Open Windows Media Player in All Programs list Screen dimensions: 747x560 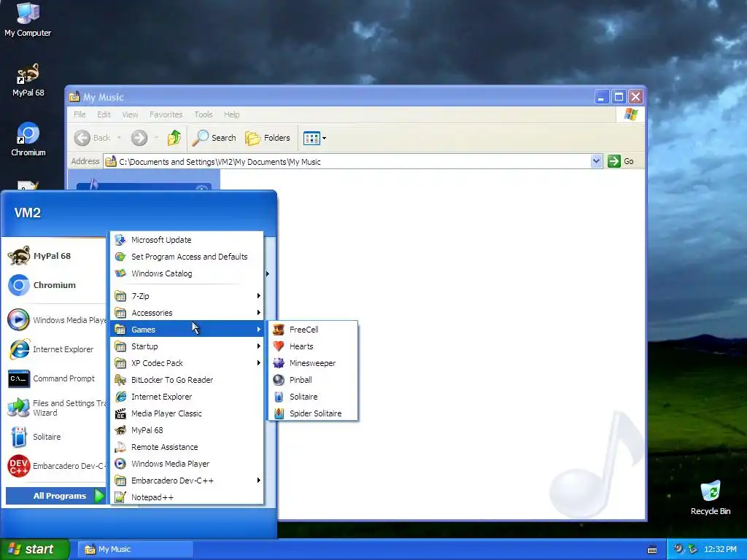[187, 463]
